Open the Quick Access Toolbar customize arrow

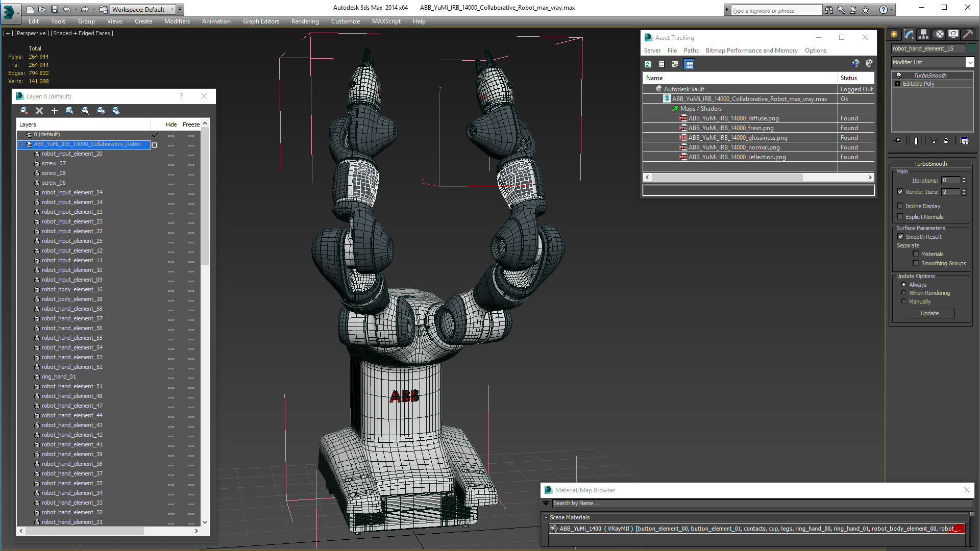pos(180,9)
